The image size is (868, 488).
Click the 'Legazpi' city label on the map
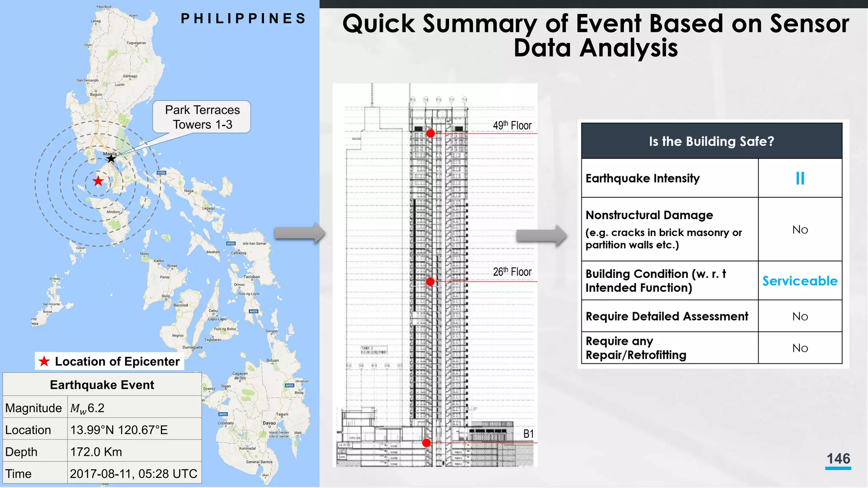(209, 208)
